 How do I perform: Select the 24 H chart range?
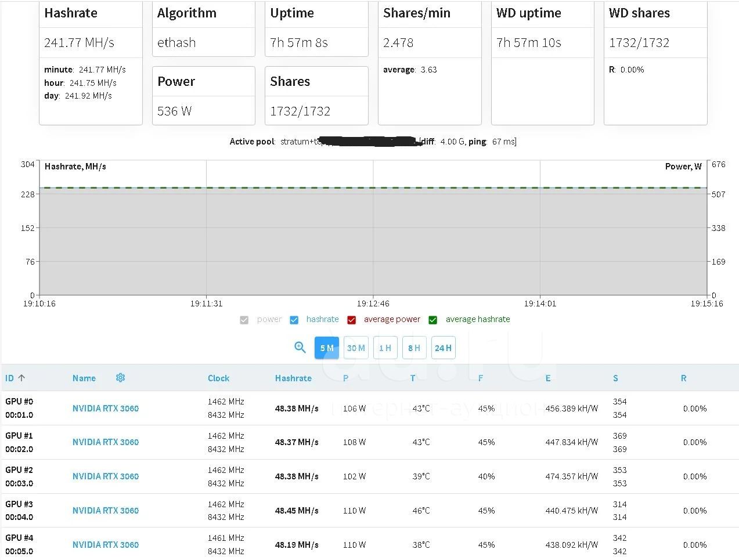coord(443,348)
